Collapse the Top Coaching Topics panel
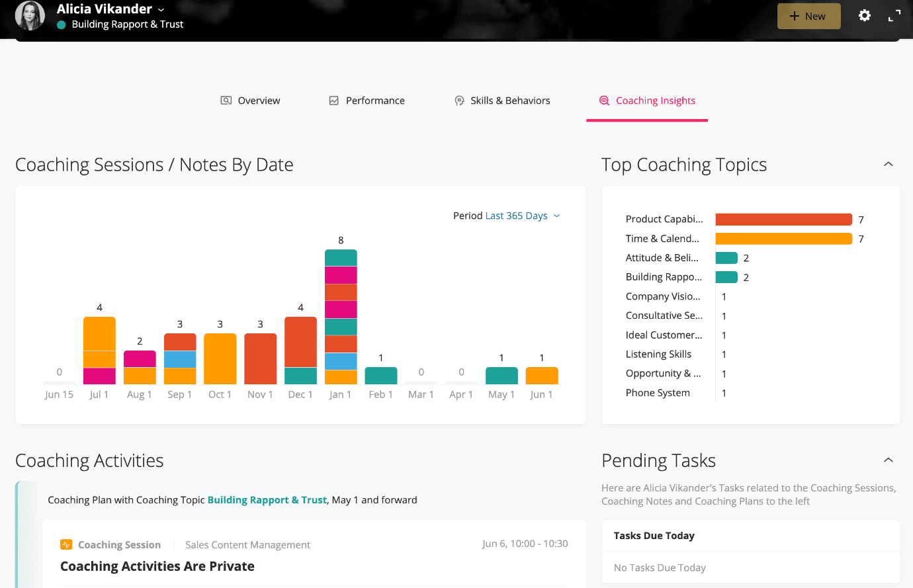 (888, 164)
